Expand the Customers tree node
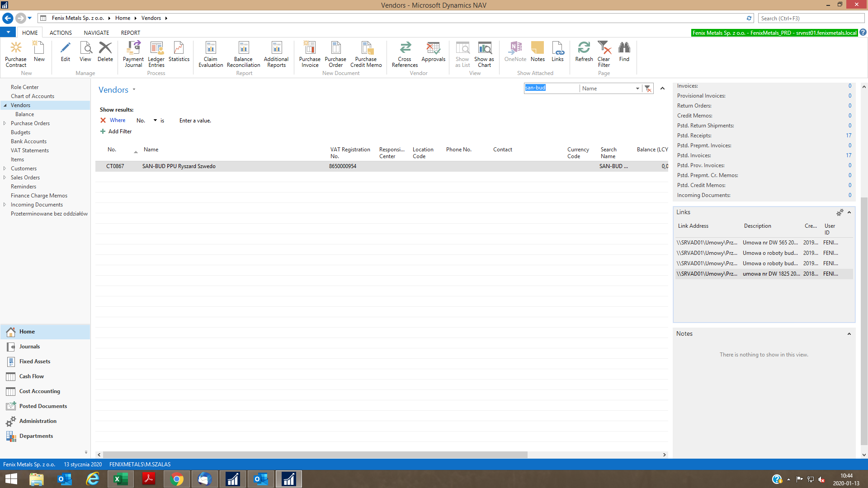Screen dimensions: 868x488 pos(5,168)
